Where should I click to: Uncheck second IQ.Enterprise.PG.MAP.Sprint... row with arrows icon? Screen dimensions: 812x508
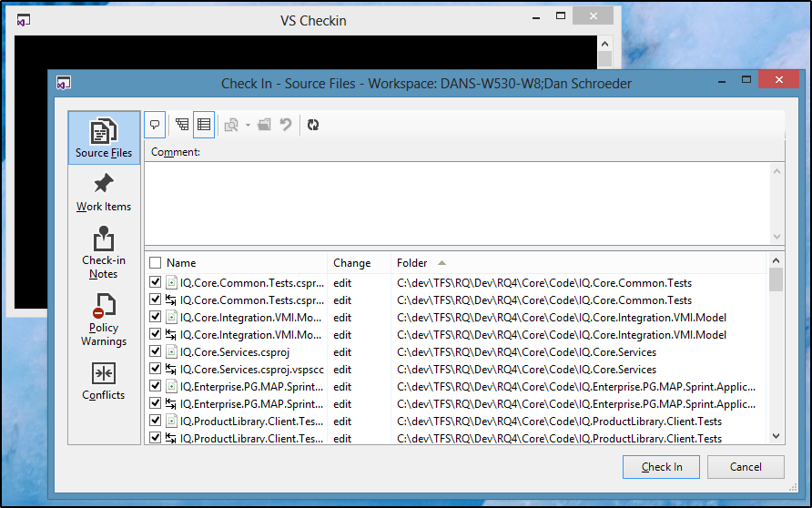point(156,403)
